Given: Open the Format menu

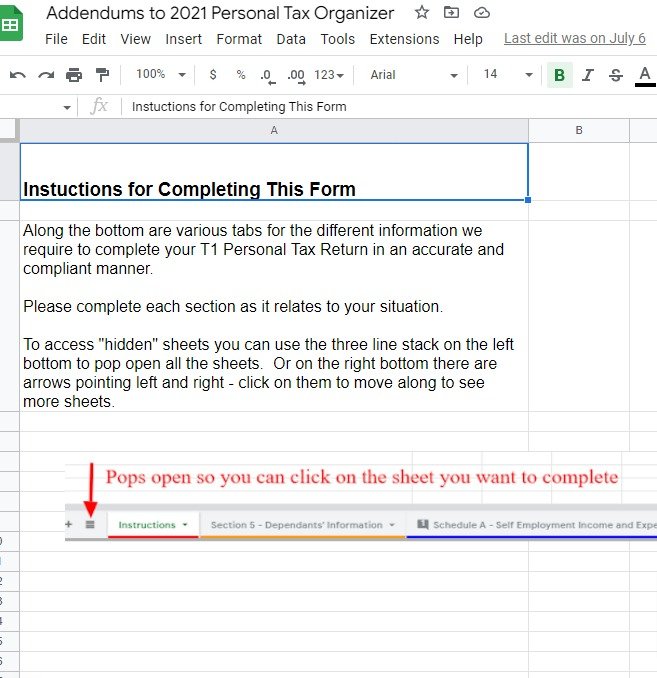Looking at the screenshot, I should (x=239, y=39).
